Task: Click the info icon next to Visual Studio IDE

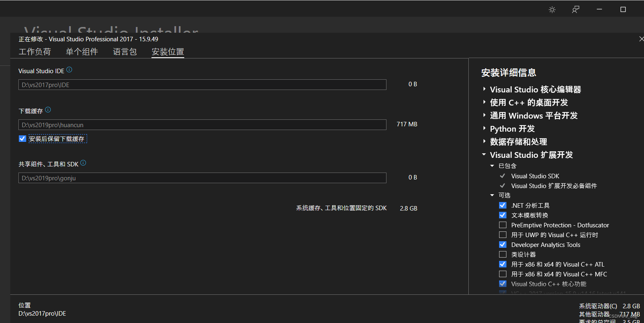Action: [x=69, y=70]
